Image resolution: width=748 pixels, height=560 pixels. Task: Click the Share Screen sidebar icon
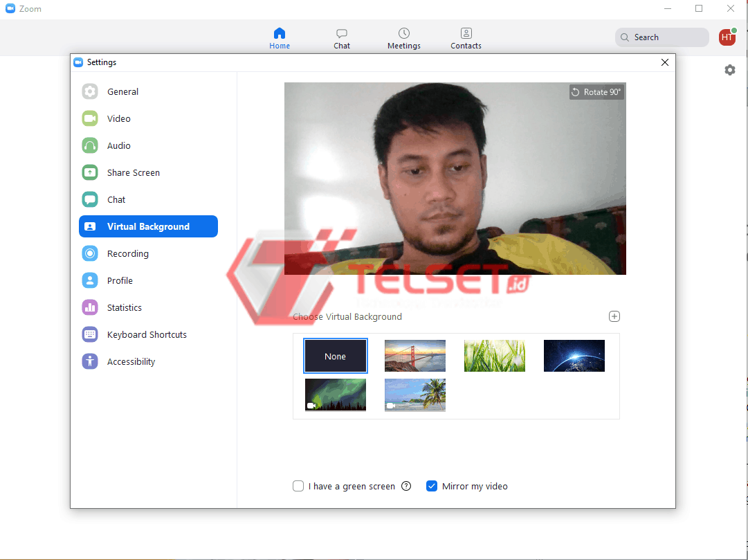(x=90, y=172)
